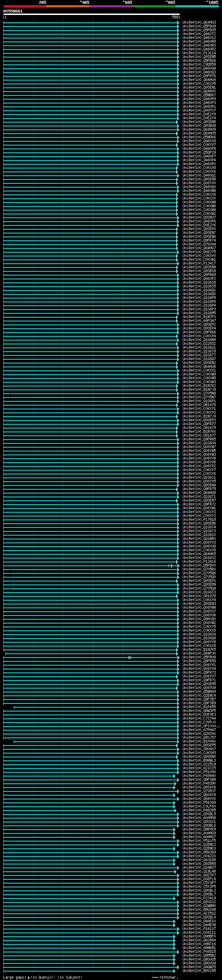Screen dimensions: 222x980
Task: Select hit label UniRef100_Q06YW7
Action: [199, 447]
